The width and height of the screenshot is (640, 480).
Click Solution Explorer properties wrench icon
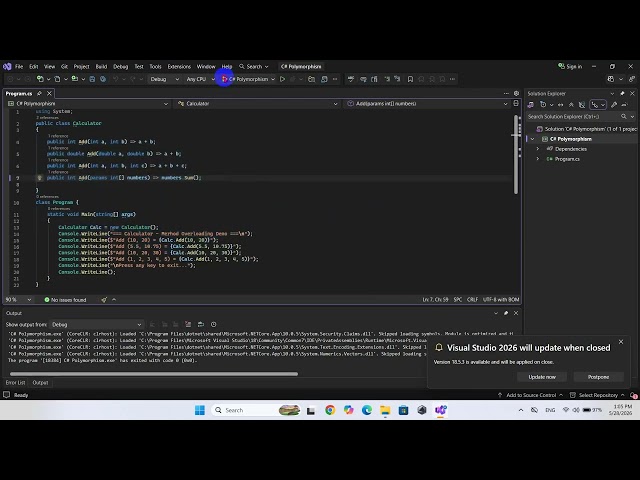[614, 105]
